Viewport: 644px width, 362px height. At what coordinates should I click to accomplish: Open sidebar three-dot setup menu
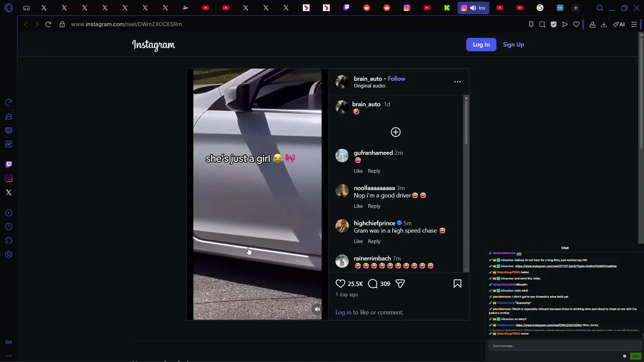[9, 356]
